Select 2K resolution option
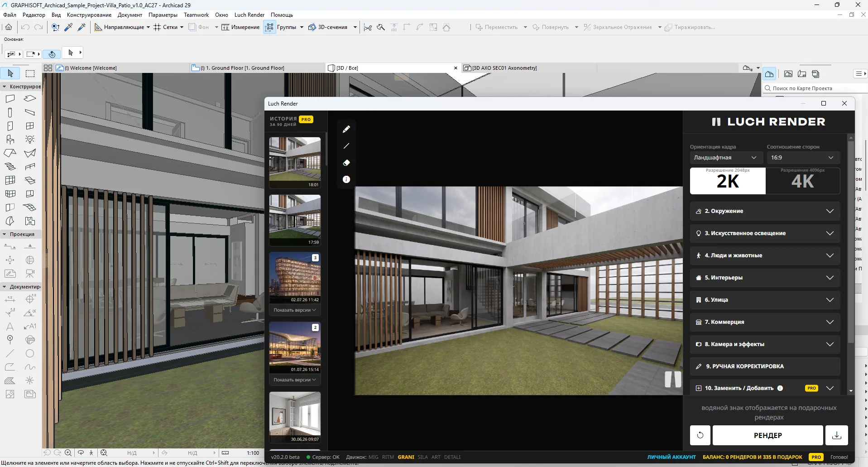Image resolution: width=868 pixels, height=467 pixels. tap(728, 181)
